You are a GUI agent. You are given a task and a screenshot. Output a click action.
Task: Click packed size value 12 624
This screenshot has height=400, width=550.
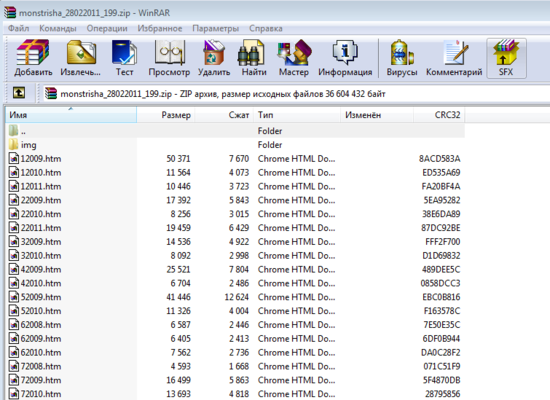coord(237,297)
